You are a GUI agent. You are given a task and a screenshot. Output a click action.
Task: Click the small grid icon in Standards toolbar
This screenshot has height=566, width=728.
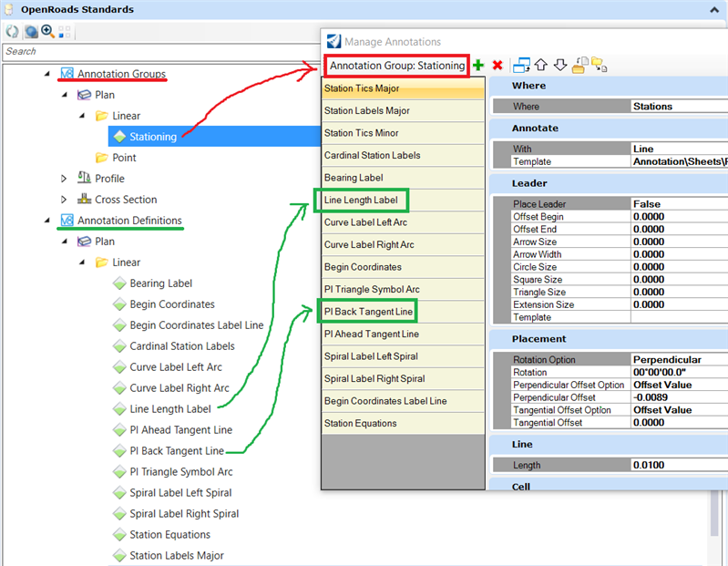point(65,32)
